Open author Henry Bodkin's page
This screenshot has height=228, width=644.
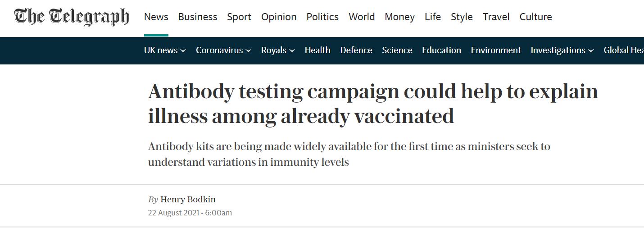(188, 199)
